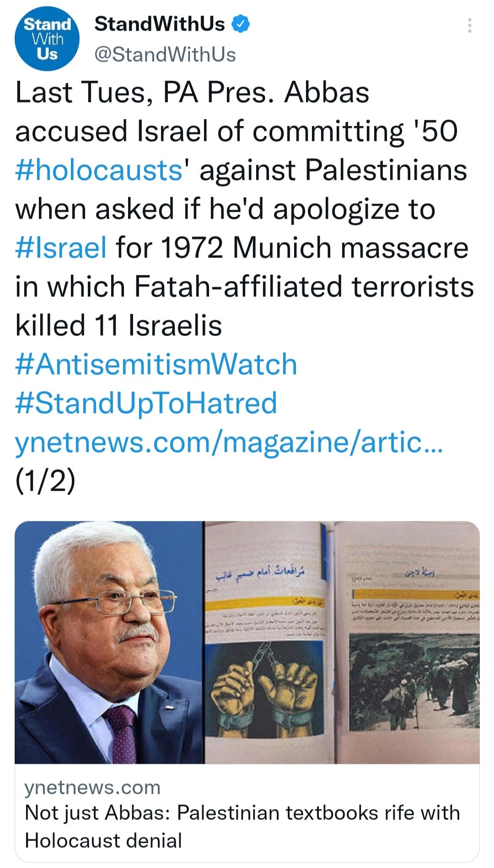Click the ynetnews.com domain label on card
Screen dimensions: 494x868
[x=92, y=788]
